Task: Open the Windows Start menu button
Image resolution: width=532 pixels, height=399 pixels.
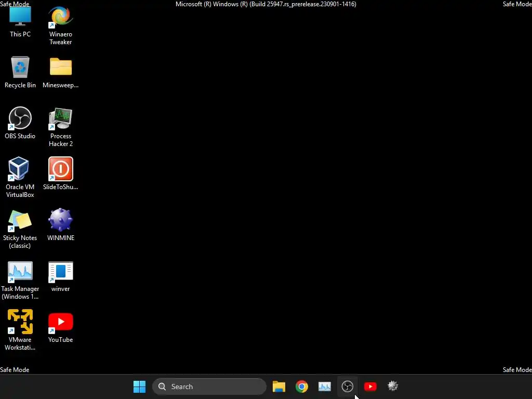Action: point(139,387)
